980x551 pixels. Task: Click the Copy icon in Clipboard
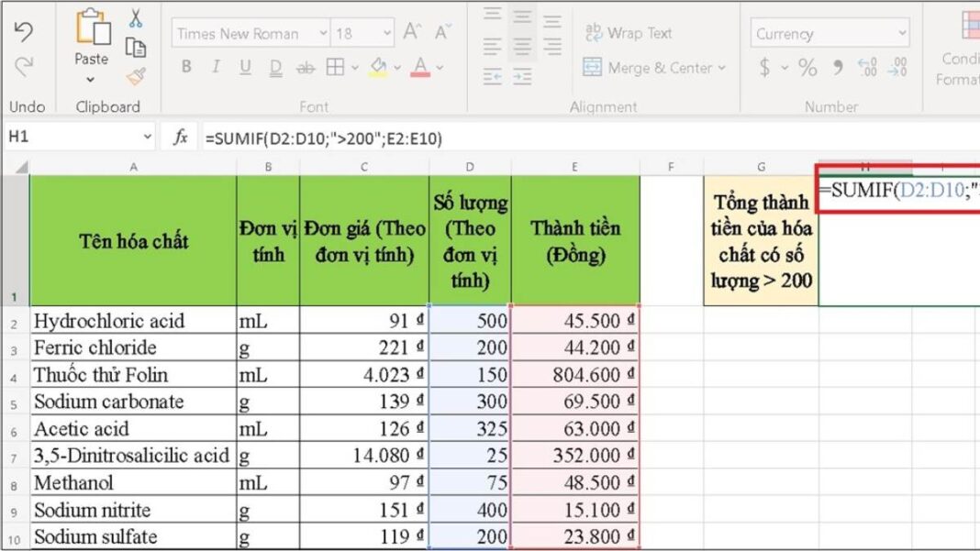[136, 48]
